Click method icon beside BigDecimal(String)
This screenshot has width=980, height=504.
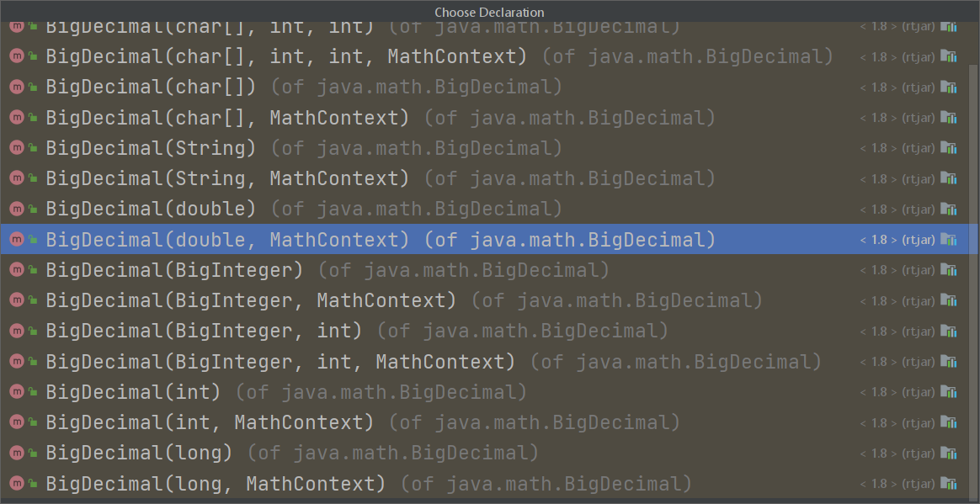click(x=16, y=148)
